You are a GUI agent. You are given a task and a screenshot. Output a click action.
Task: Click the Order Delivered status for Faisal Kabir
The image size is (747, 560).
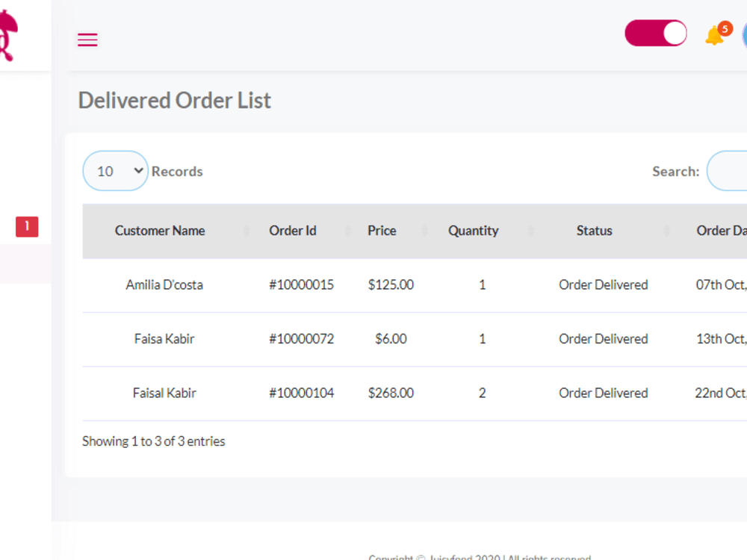point(604,393)
